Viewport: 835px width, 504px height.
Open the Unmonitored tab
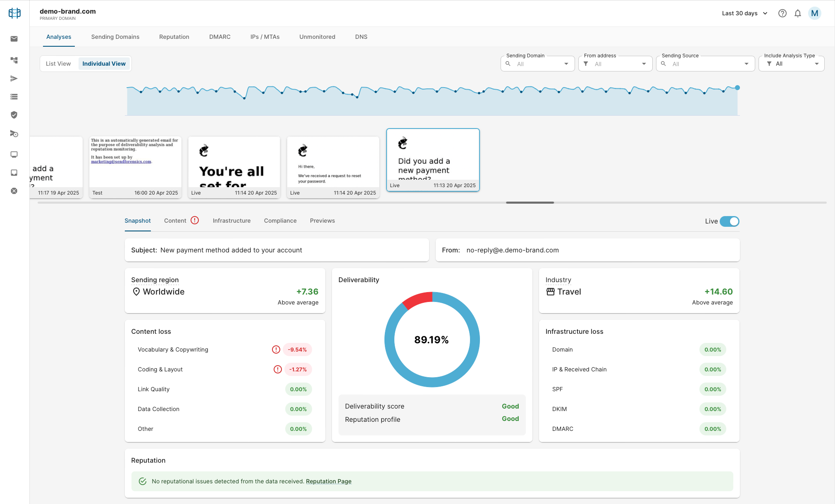pyautogui.click(x=317, y=37)
